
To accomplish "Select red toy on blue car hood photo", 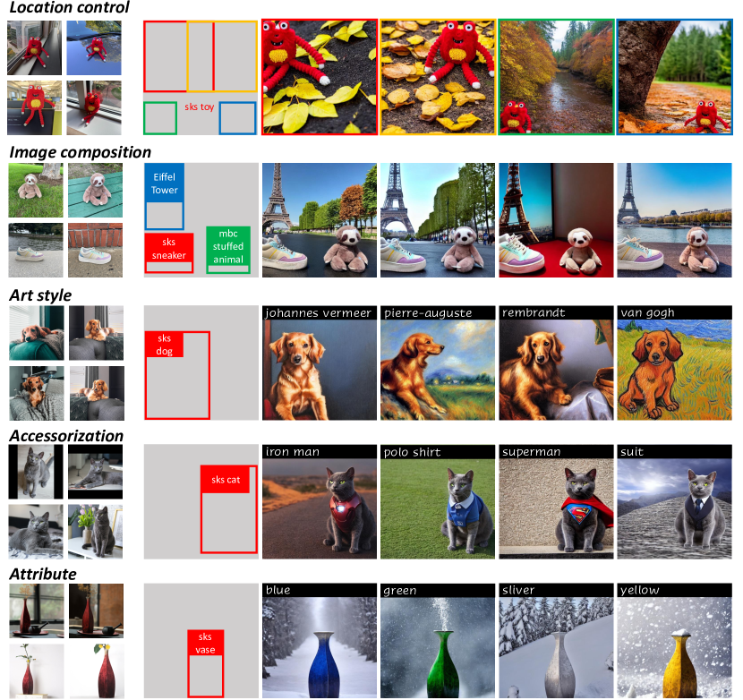I will point(94,47).
